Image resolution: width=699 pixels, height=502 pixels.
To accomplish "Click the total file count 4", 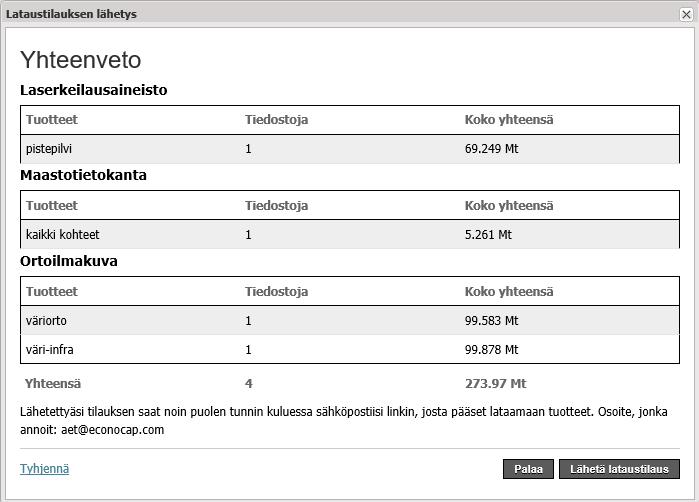I will point(249,383).
